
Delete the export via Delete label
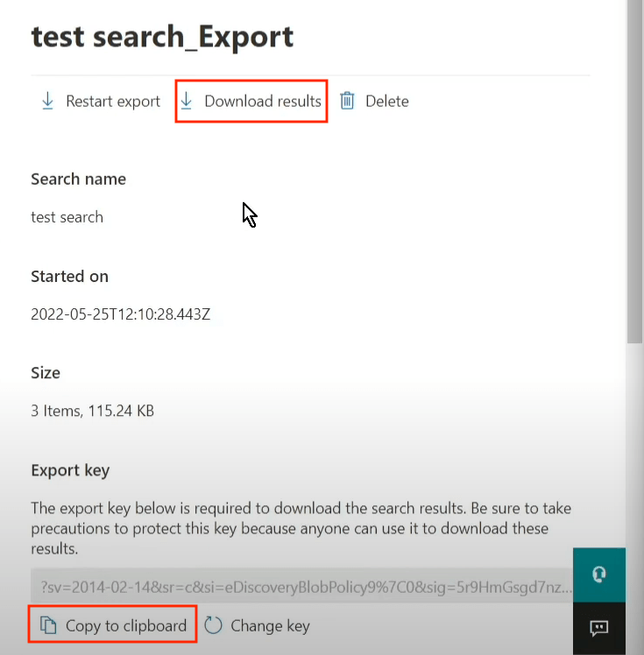[x=387, y=101]
